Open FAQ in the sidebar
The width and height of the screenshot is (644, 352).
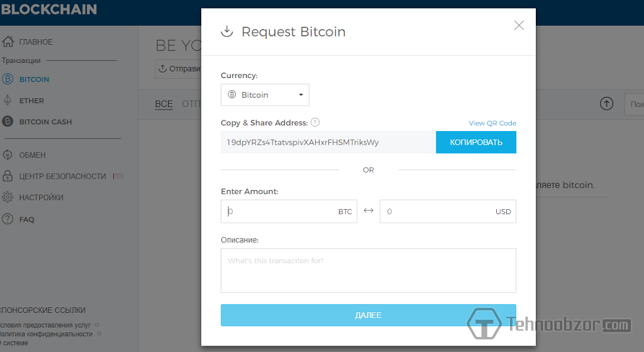pyautogui.click(x=26, y=220)
